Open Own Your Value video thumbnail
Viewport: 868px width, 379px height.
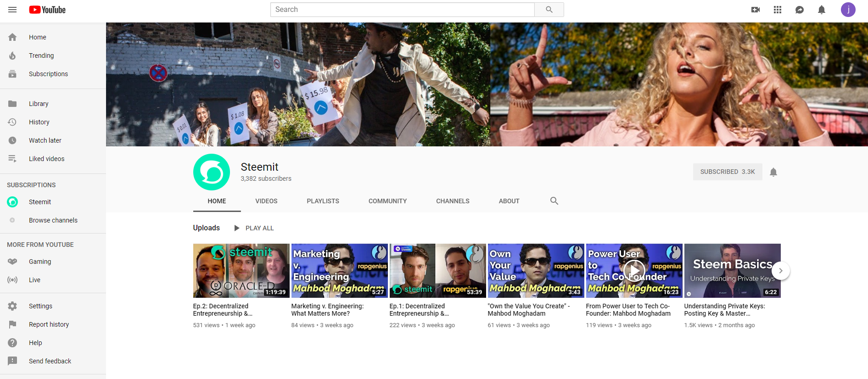[x=536, y=271]
